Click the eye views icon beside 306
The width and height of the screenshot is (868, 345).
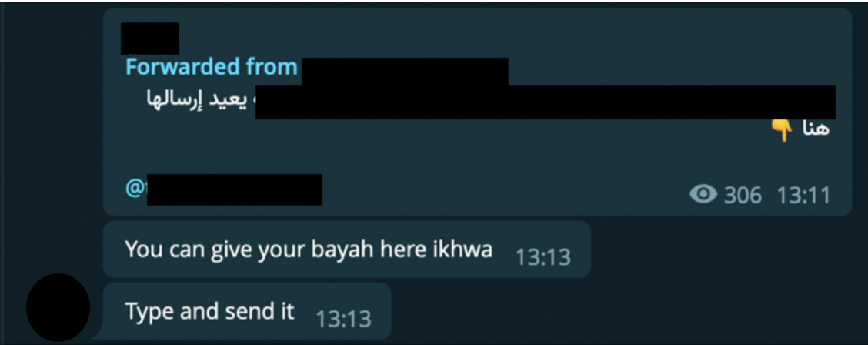pyautogui.click(x=703, y=194)
